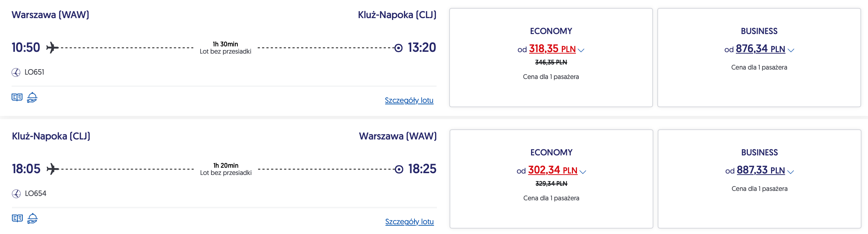Select the 318,35 PLN Economy price
This screenshot has height=234, width=868.
[552, 49]
